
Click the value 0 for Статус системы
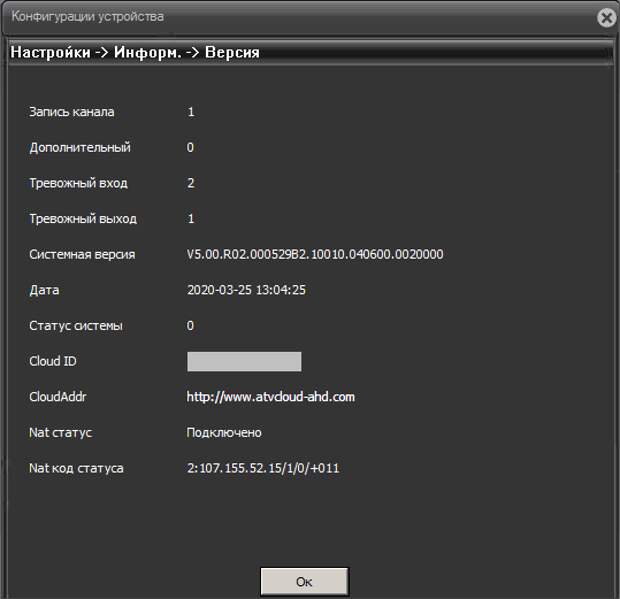(190, 325)
